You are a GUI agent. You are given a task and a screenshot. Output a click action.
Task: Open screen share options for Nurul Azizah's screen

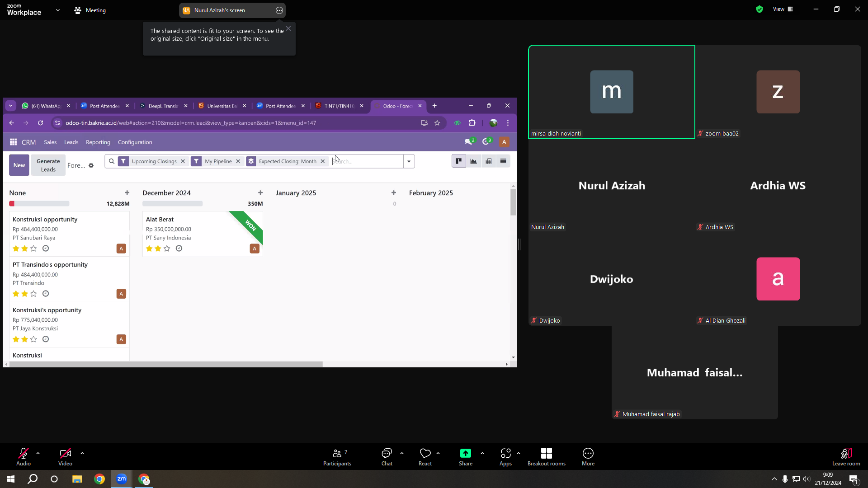(x=279, y=10)
